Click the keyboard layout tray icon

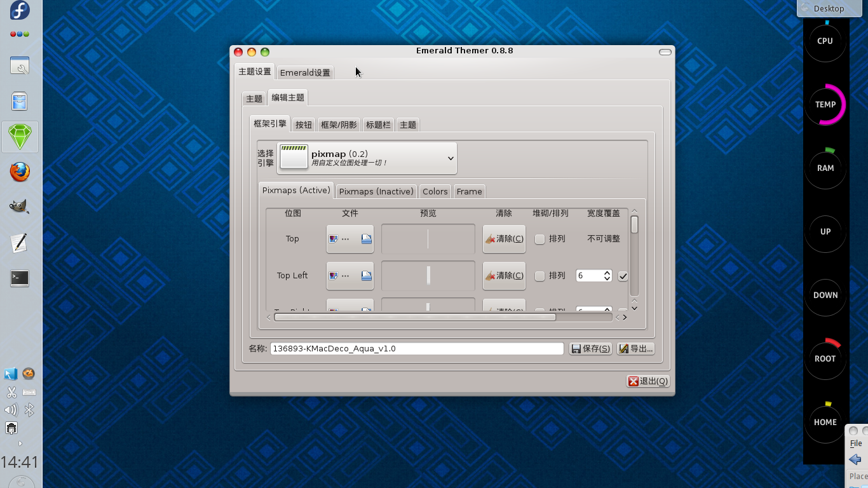point(29,392)
